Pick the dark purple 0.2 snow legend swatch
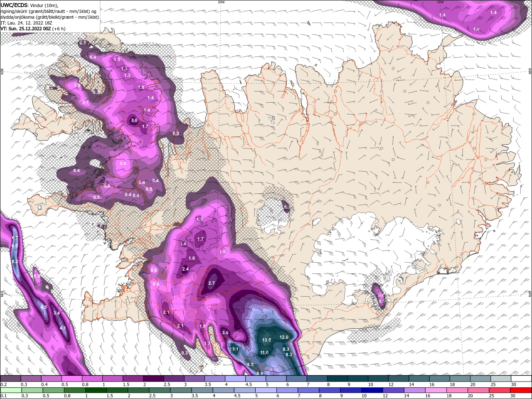 click(x=10, y=379)
